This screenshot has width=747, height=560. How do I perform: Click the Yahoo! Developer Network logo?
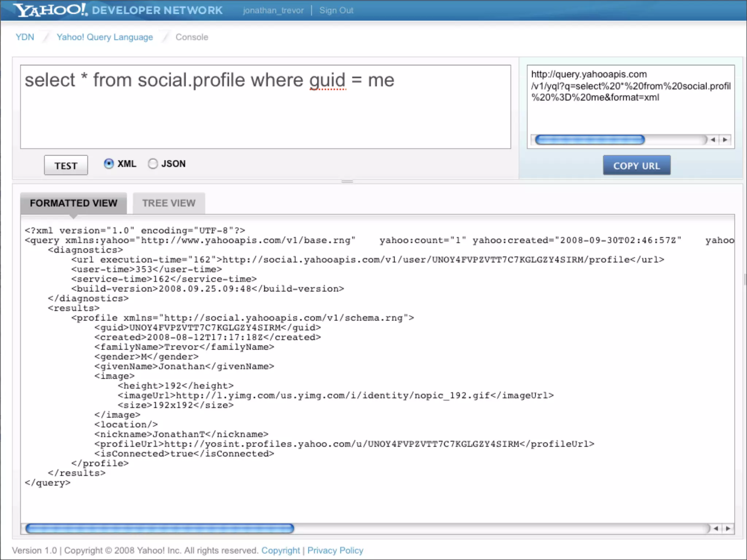pyautogui.click(x=118, y=10)
